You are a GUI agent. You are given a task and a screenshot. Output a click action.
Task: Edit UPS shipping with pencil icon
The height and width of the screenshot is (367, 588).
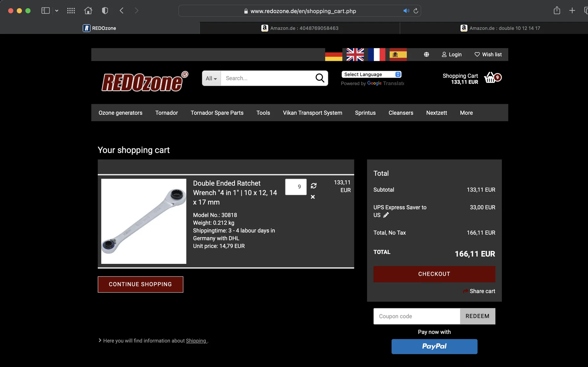tap(386, 215)
